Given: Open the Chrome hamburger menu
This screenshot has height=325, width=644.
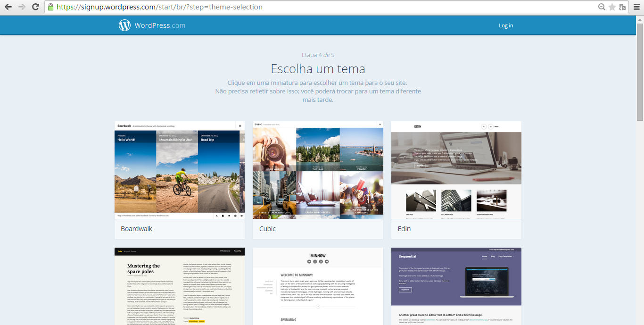Looking at the screenshot, I should tap(636, 7).
